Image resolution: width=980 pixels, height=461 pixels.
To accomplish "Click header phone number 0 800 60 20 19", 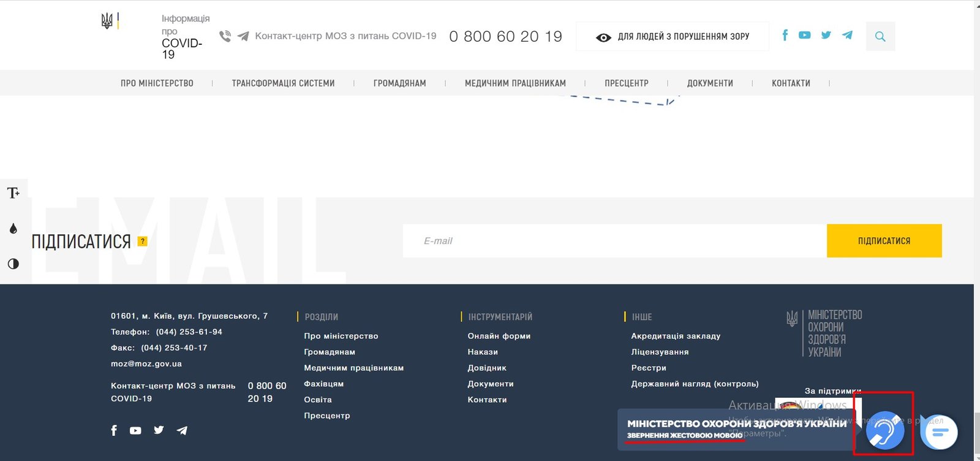I will click(x=505, y=37).
